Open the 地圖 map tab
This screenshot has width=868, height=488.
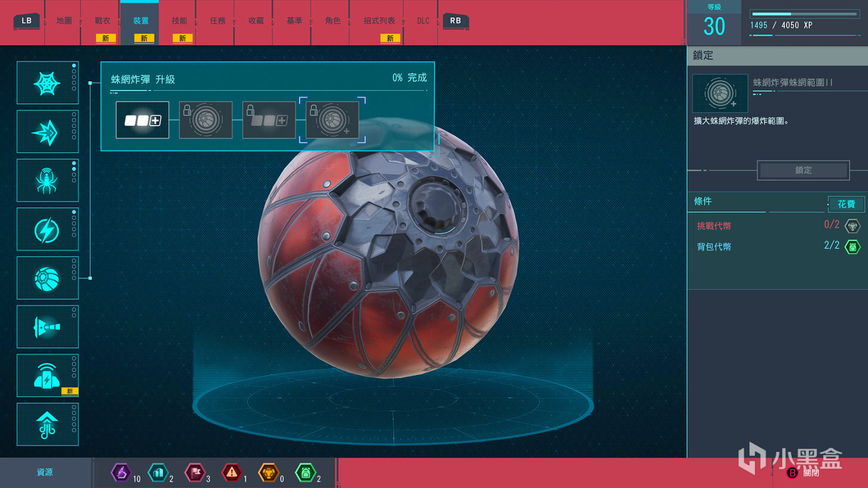[64, 21]
